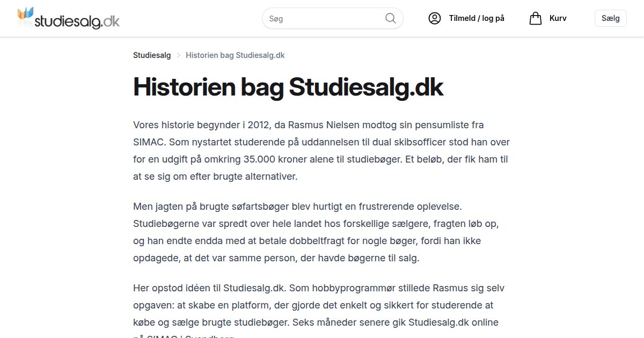The width and height of the screenshot is (644, 338).
Task: Click the breadcrumb chevron separator
Action: (178, 55)
